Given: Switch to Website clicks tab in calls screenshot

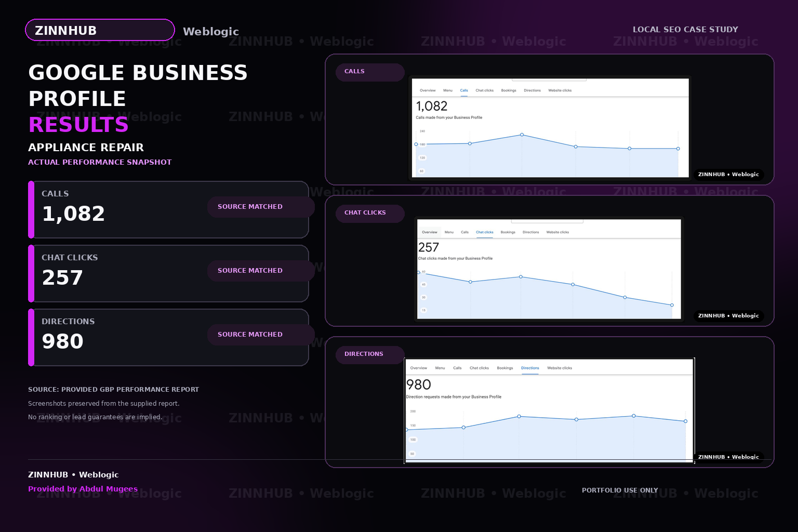Looking at the screenshot, I should tap(560, 90).
